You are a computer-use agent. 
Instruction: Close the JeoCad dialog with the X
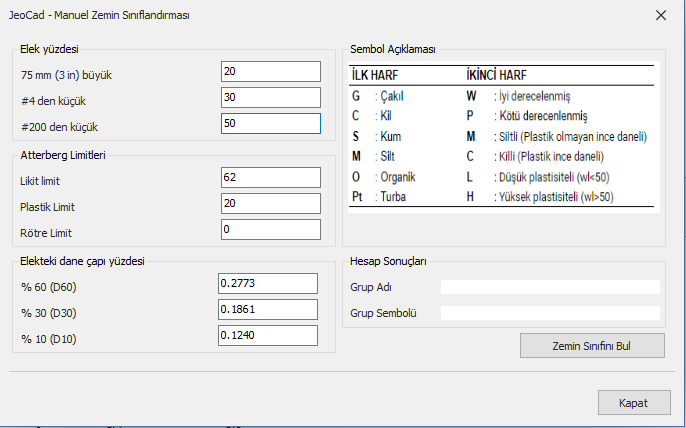(661, 15)
